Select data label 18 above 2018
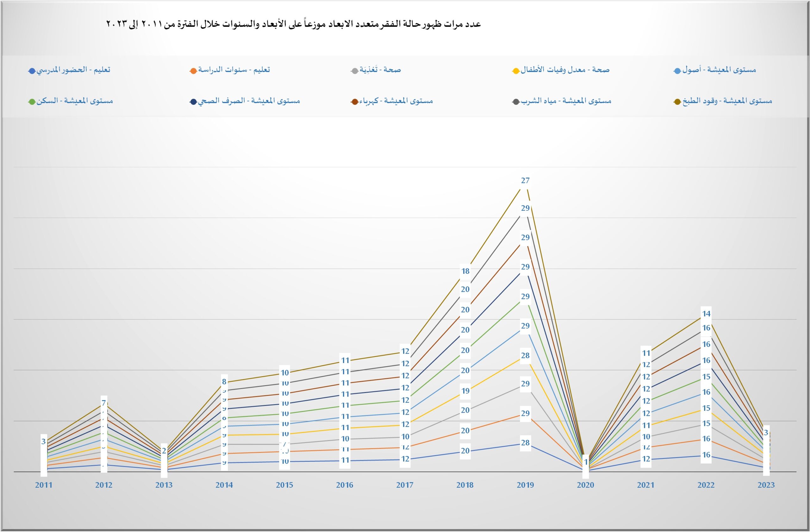Viewport: 810px width, 532px height. pyautogui.click(x=465, y=271)
